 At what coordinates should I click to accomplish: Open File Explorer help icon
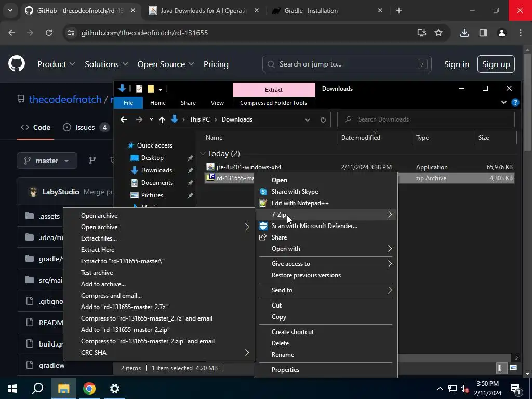click(x=515, y=102)
